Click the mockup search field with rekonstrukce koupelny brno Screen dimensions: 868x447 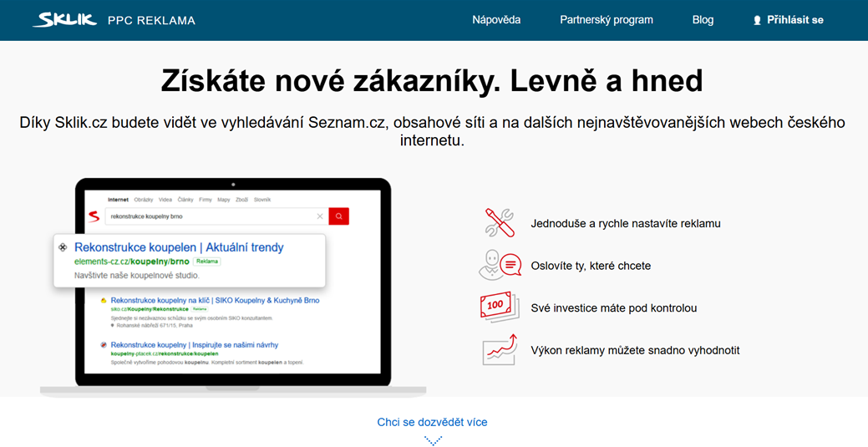tap(216, 216)
